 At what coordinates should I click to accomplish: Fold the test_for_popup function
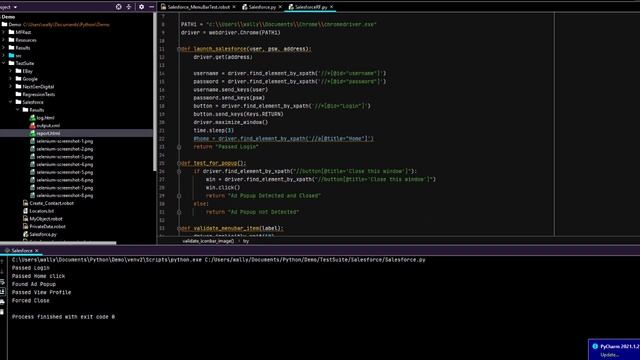(x=179, y=163)
